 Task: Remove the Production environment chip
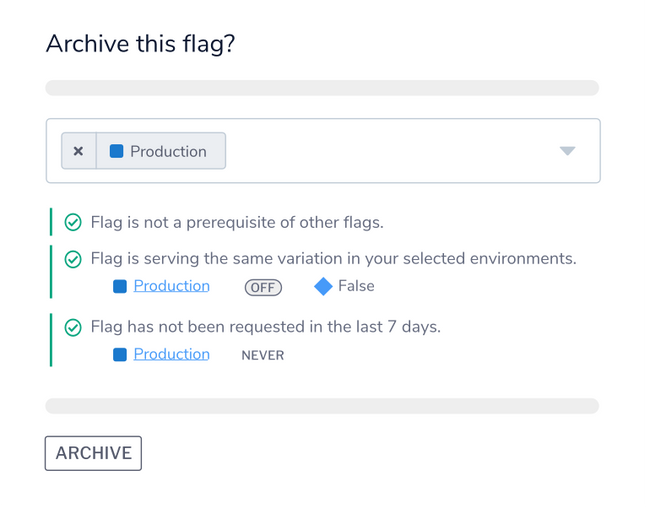point(78,151)
